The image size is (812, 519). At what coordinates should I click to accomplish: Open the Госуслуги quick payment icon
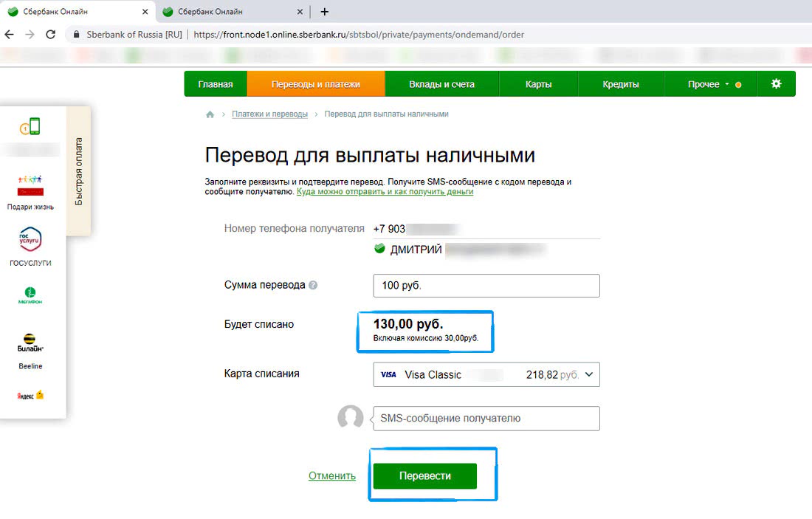(30, 240)
